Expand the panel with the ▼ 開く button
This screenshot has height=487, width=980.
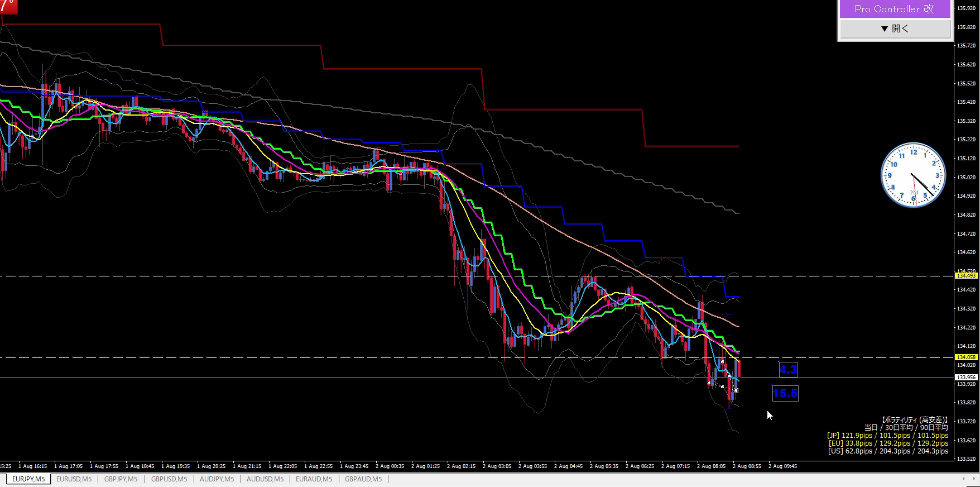click(895, 28)
